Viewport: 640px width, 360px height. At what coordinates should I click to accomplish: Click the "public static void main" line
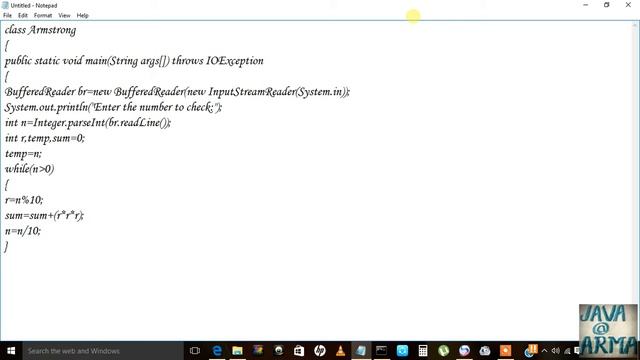coord(134,61)
